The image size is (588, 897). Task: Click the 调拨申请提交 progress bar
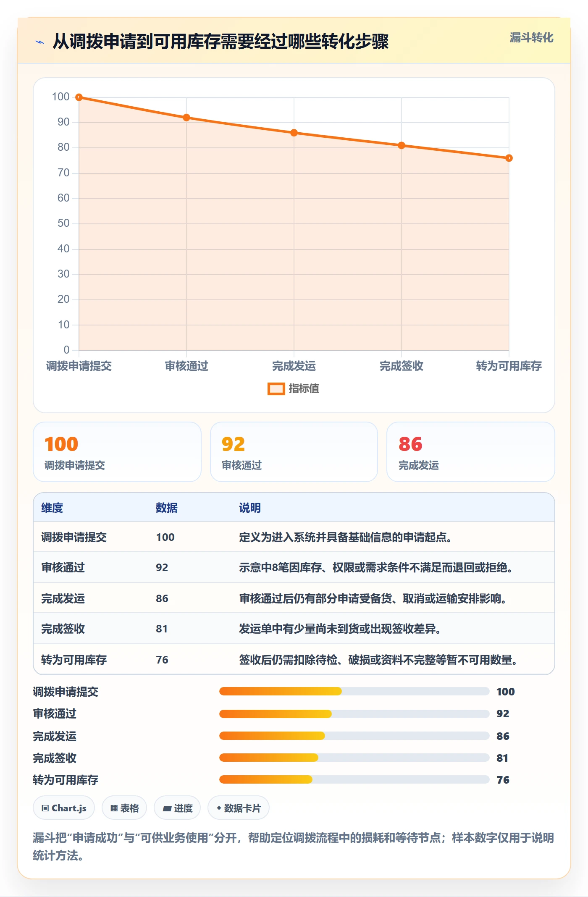tap(354, 691)
